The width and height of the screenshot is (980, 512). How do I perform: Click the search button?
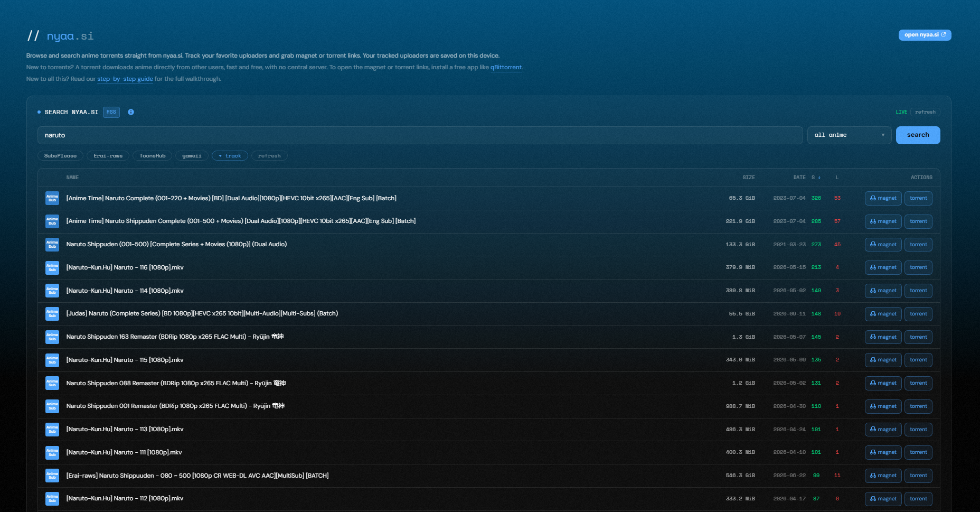[918, 135]
